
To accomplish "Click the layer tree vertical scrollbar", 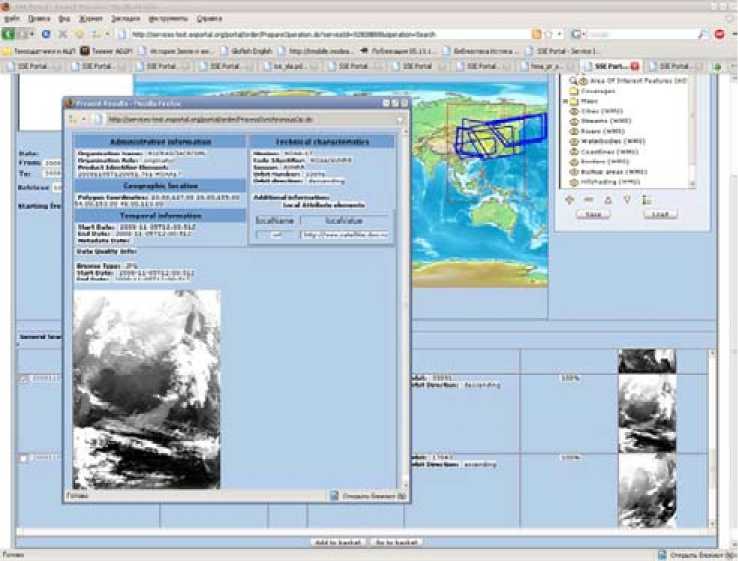I will coord(692,131).
